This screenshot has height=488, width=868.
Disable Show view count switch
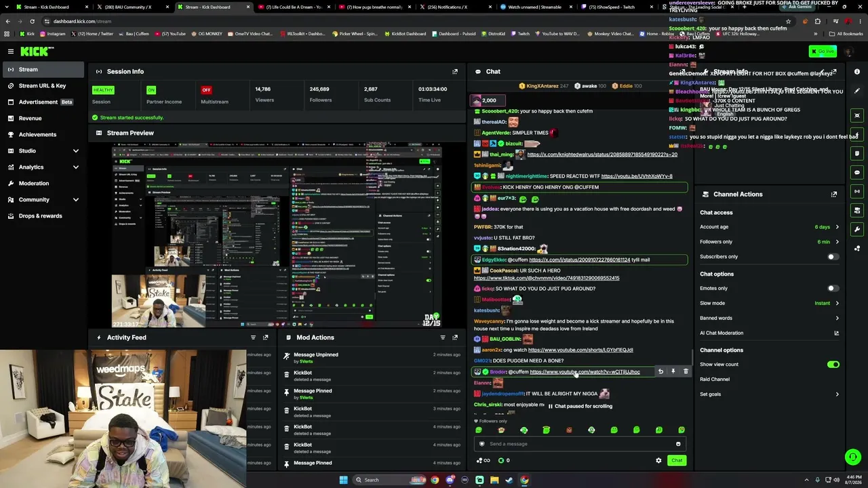click(833, 365)
